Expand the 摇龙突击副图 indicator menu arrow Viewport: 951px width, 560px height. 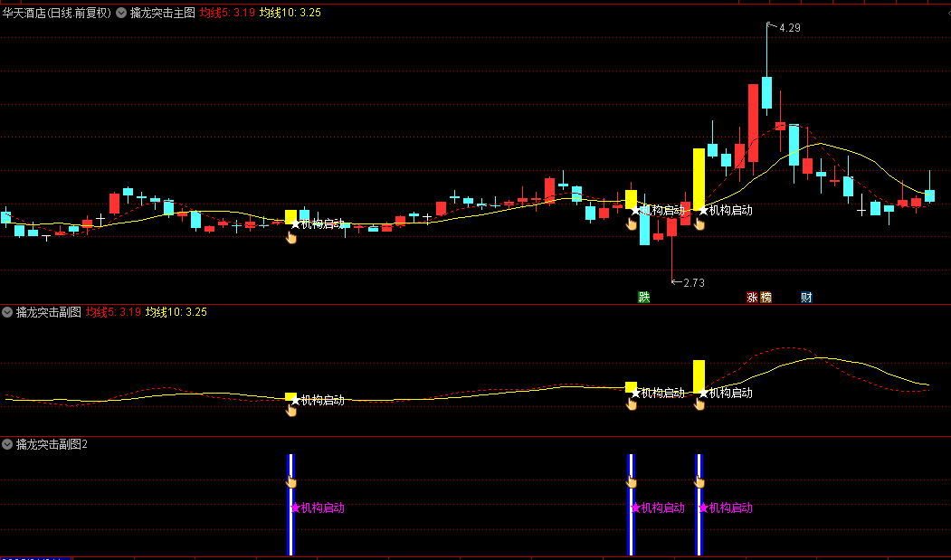(7, 312)
